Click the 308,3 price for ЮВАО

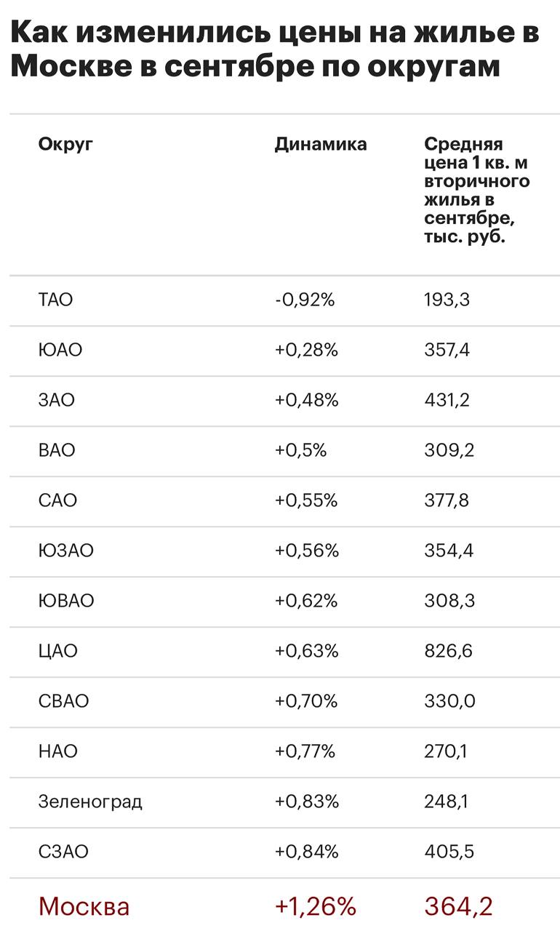coord(448,601)
